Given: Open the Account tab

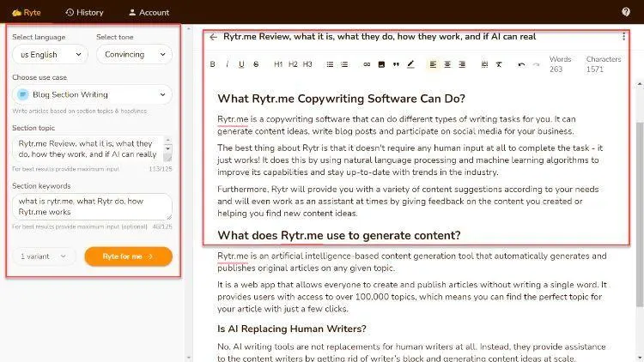Looking at the screenshot, I should pyautogui.click(x=149, y=13).
